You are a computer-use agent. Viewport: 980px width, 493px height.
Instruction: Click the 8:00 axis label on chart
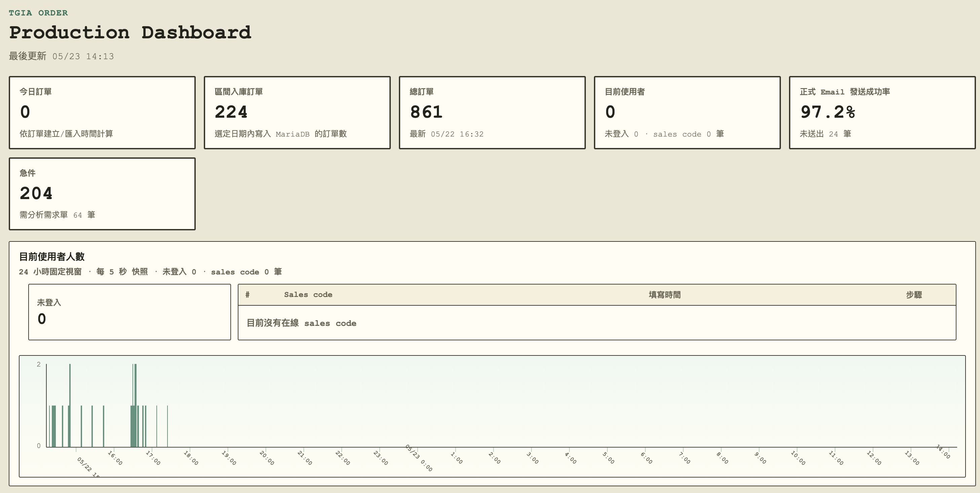722,458
